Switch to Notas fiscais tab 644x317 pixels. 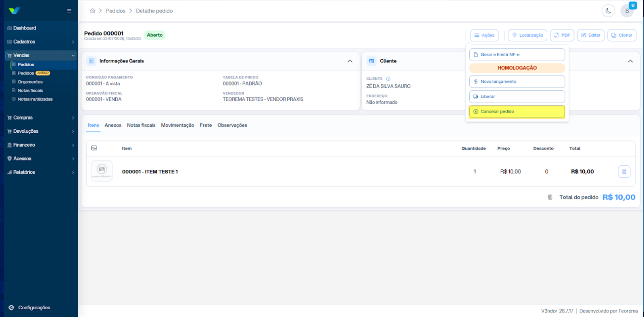click(x=141, y=125)
